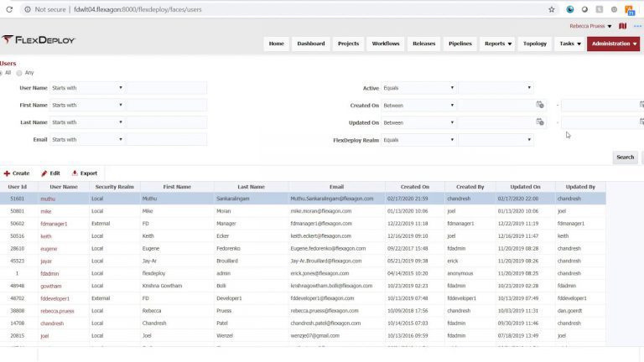
Task: Click the FlexDeploy logo
Action: [39, 40]
